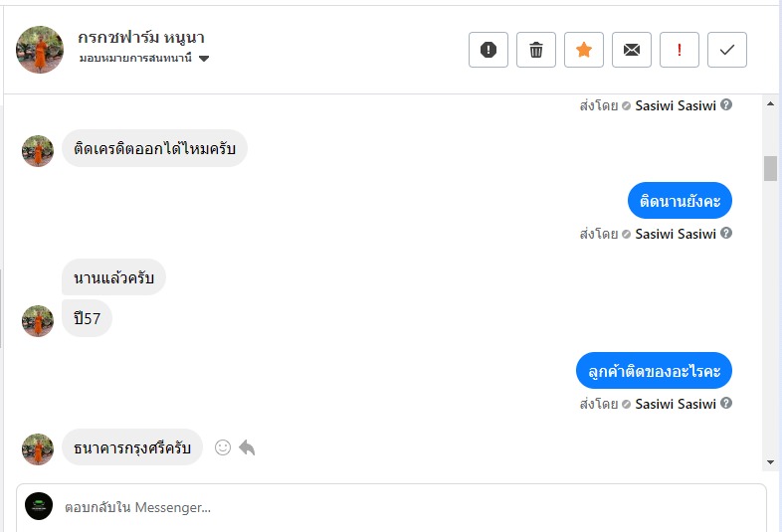Mark conversation done with checkmark
The height and width of the screenshot is (532, 782).
click(727, 50)
